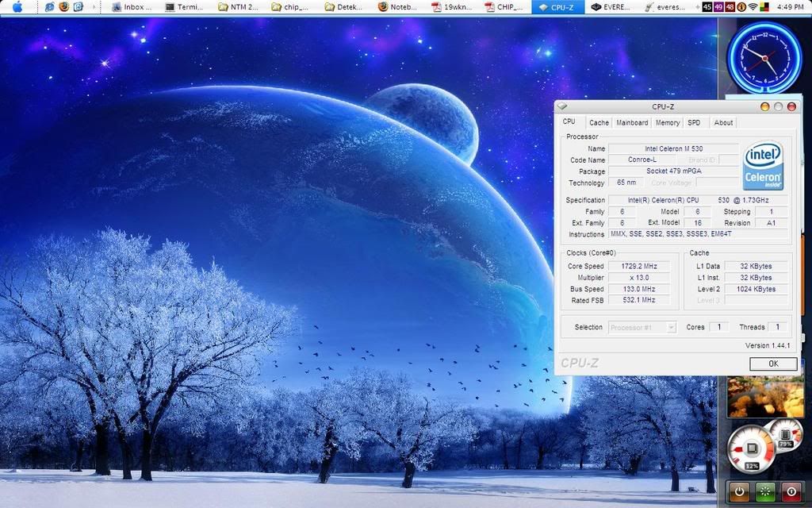Click the Cores count field
Image resolution: width=812 pixels, height=508 pixels.
click(718, 327)
